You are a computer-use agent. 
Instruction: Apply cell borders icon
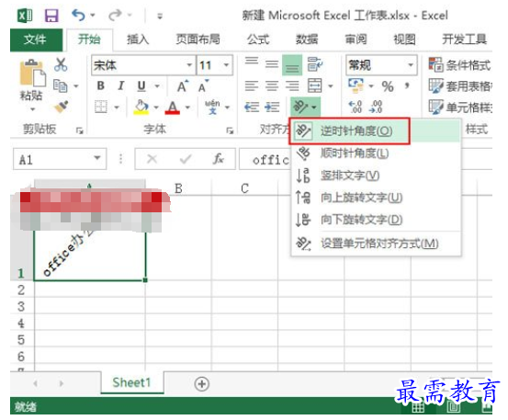click(x=101, y=107)
